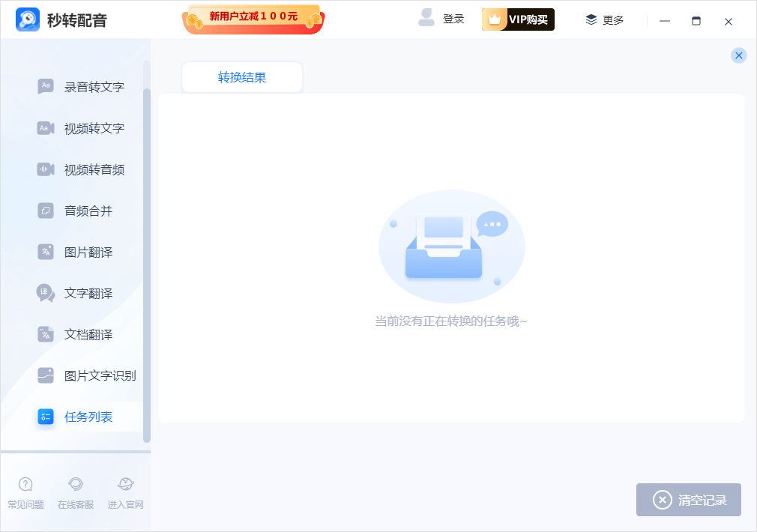
Task: Minimize the 秒转配音 window
Action: tap(665, 21)
